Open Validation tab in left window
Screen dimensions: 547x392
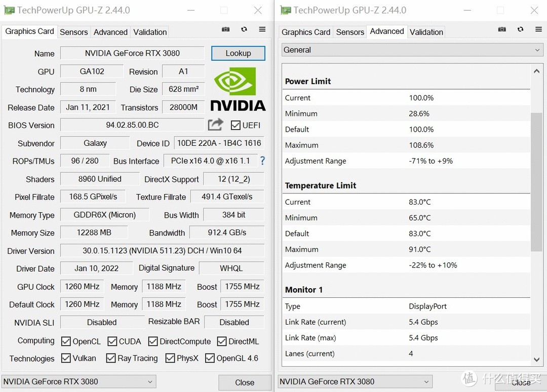click(x=150, y=32)
